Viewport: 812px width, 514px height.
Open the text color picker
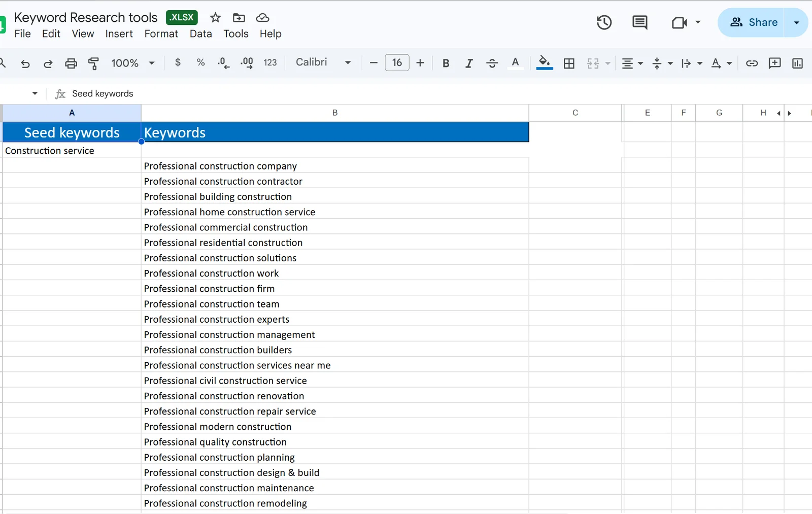(515, 63)
